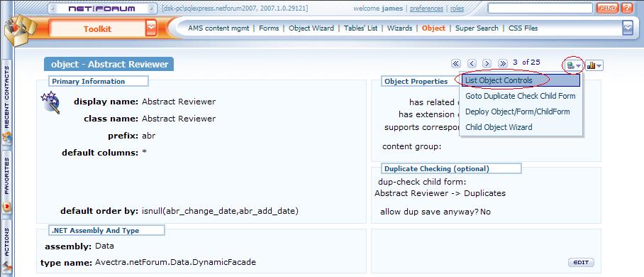This screenshot has height=277, width=644.
Task: Click the prefix value abr
Action: pos(149,136)
